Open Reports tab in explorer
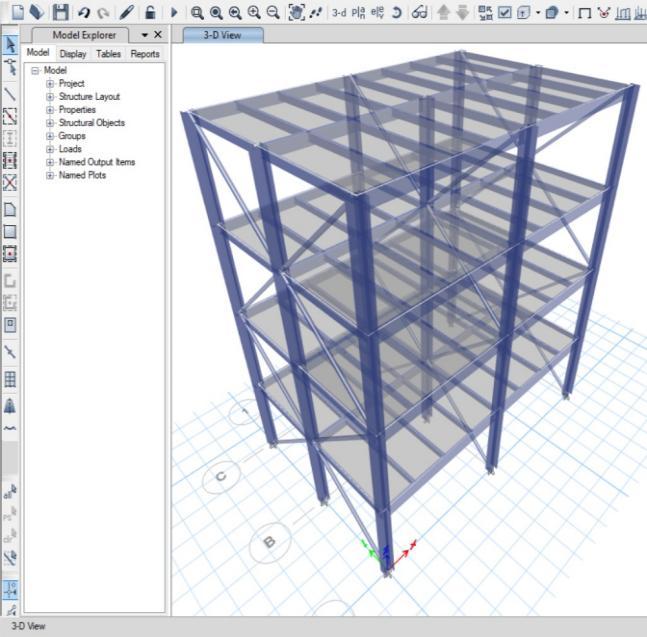647x637 pixels. coord(145,54)
